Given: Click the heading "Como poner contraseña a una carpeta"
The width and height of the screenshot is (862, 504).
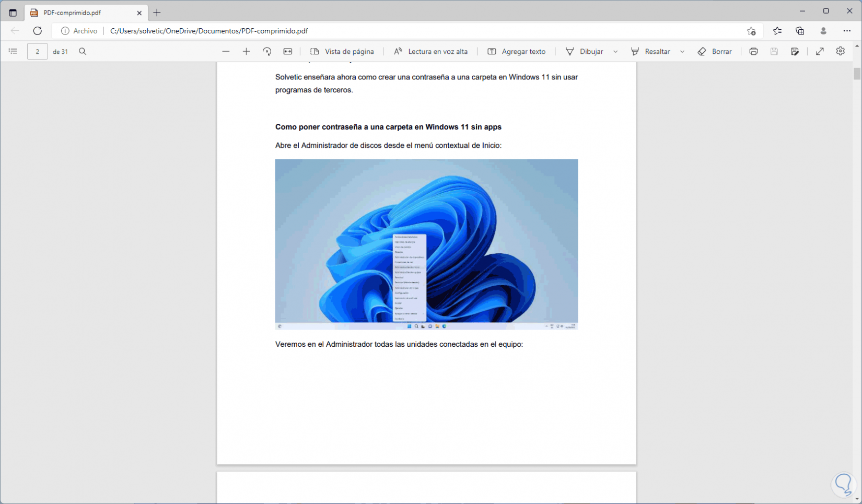Looking at the screenshot, I should [x=388, y=127].
